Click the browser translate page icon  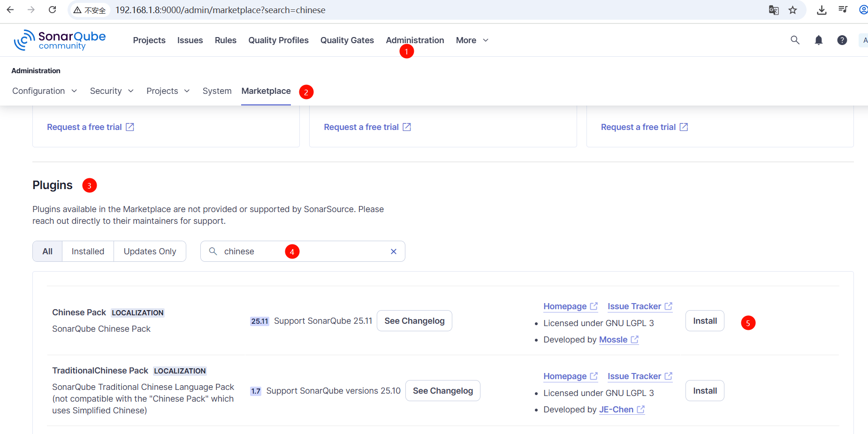pos(774,10)
